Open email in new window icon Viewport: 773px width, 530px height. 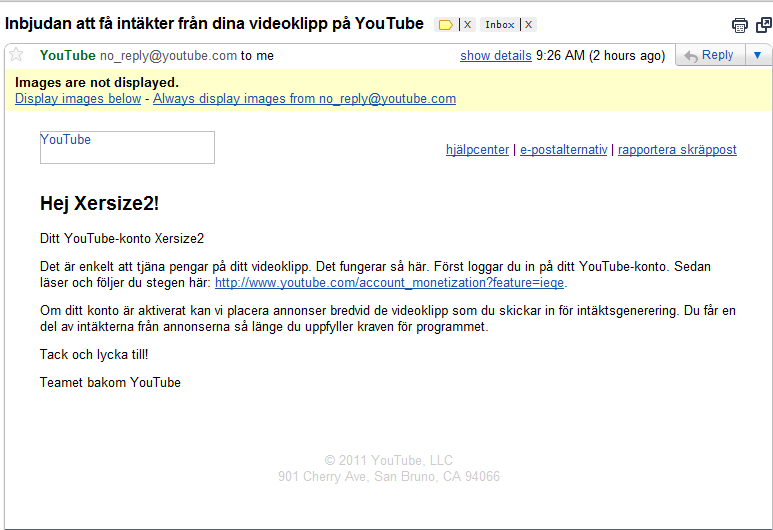tap(764, 25)
